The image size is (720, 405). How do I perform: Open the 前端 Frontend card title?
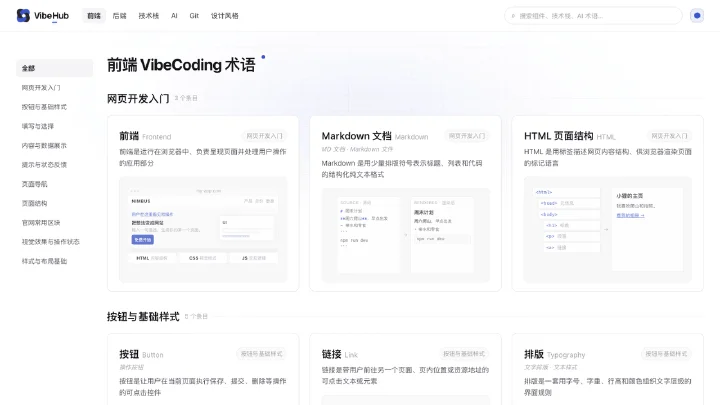(x=145, y=136)
